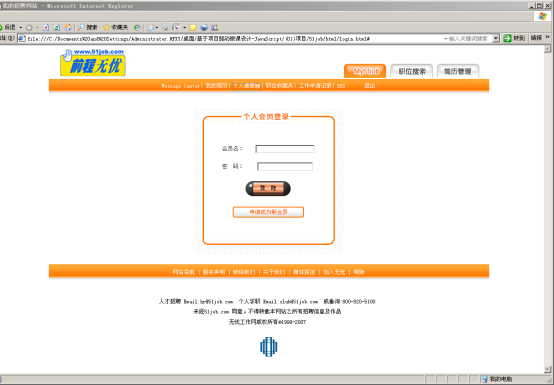Click the 51job 前程无忧 logo
The image size is (554, 385).
pos(93,63)
